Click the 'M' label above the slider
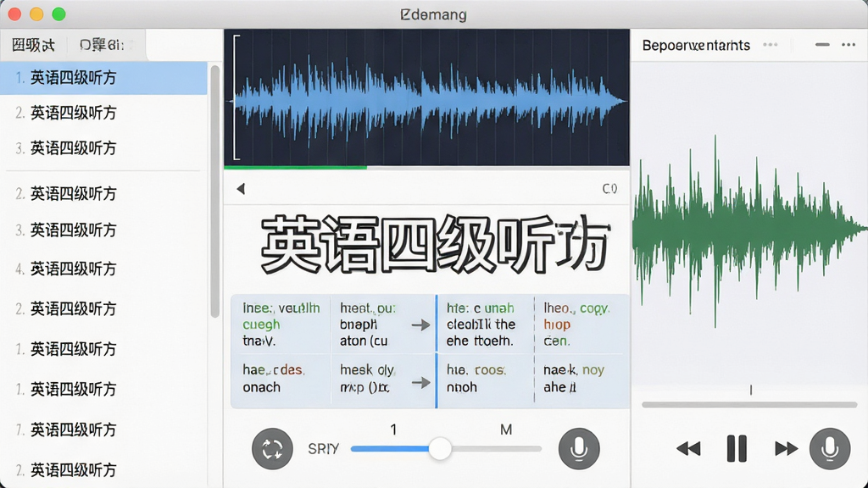Viewport: 868px width, 488px height. coord(506,430)
